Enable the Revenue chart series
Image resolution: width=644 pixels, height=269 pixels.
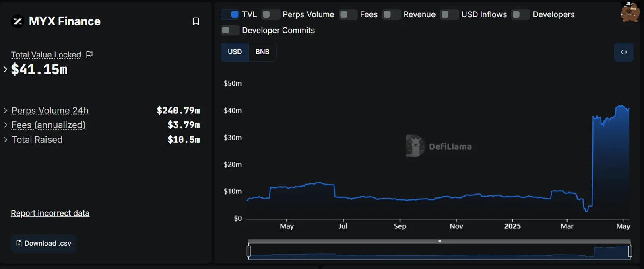(x=392, y=14)
